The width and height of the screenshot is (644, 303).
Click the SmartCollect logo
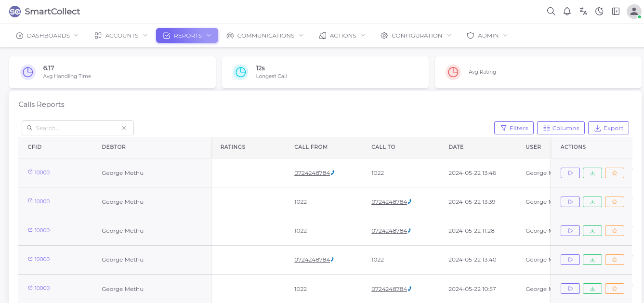[45, 12]
